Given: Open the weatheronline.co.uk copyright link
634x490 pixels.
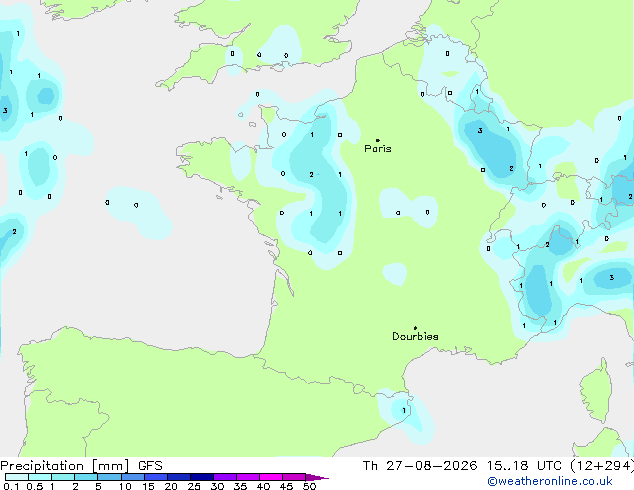Looking at the screenshot, I should click(550, 481).
